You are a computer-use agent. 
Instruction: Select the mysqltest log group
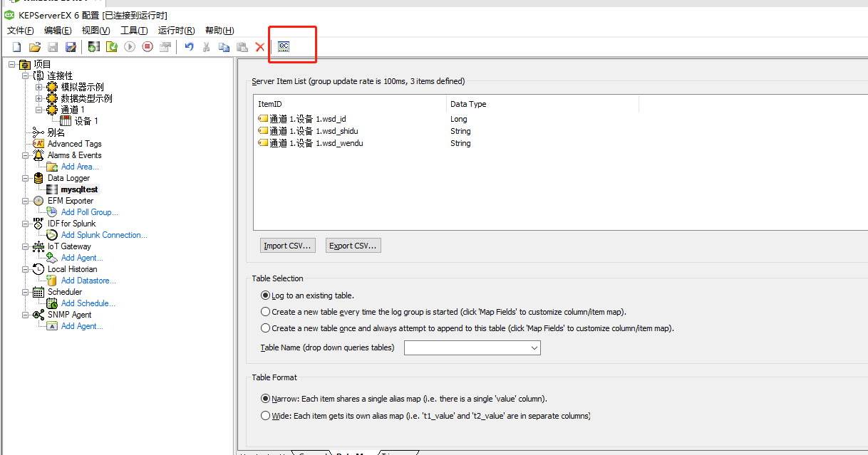coord(78,189)
